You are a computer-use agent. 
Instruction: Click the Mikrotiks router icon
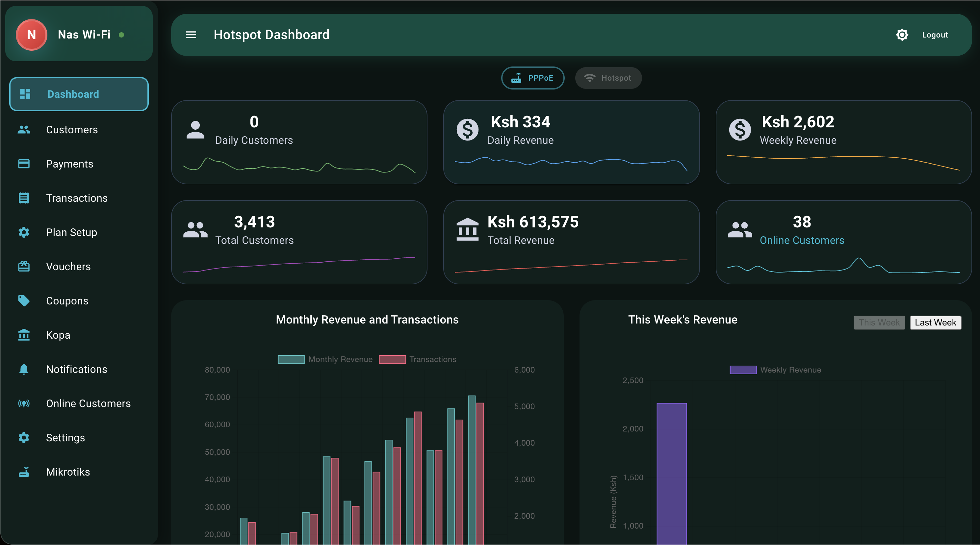[x=24, y=472]
